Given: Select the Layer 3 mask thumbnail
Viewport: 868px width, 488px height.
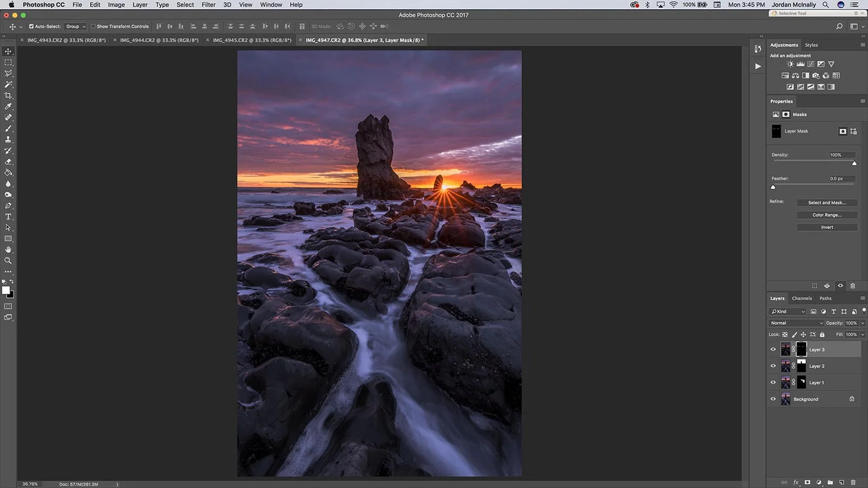Looking at the screenshot, I should point(801,349).
